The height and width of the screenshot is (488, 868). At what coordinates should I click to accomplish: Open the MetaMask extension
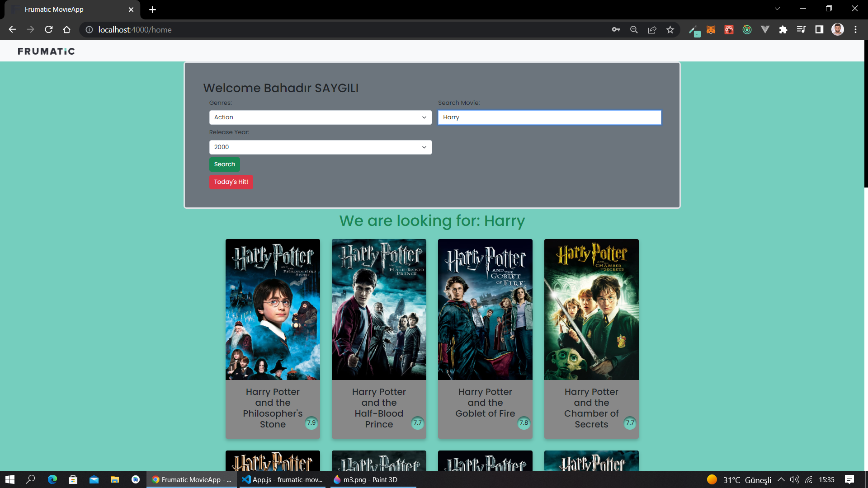(x=711, y=29)
